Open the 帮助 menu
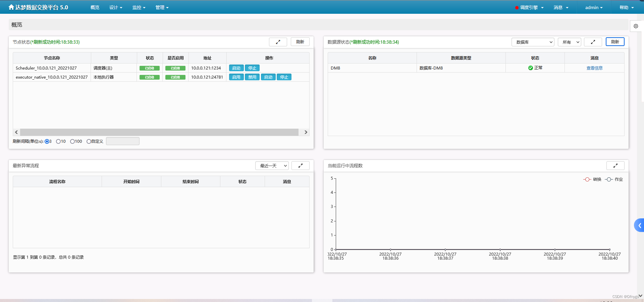Image resolution: width=644 pixels, height=302 pixels. [627, 7]
